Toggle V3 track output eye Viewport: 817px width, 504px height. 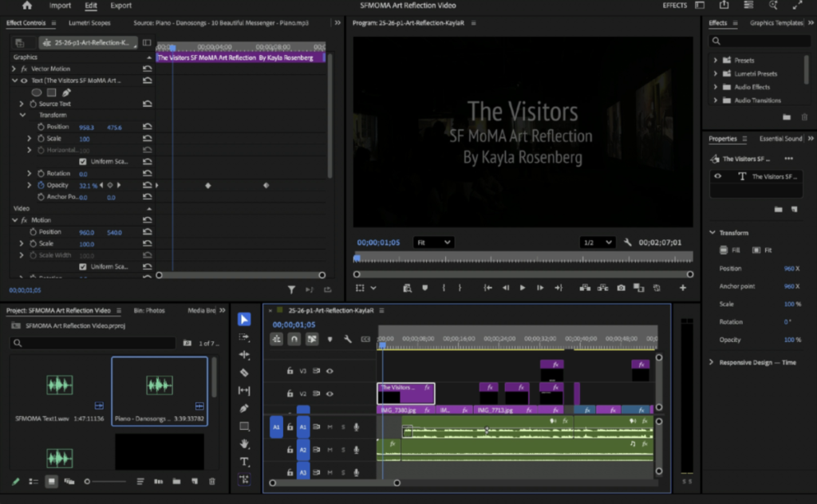(330, 372)
